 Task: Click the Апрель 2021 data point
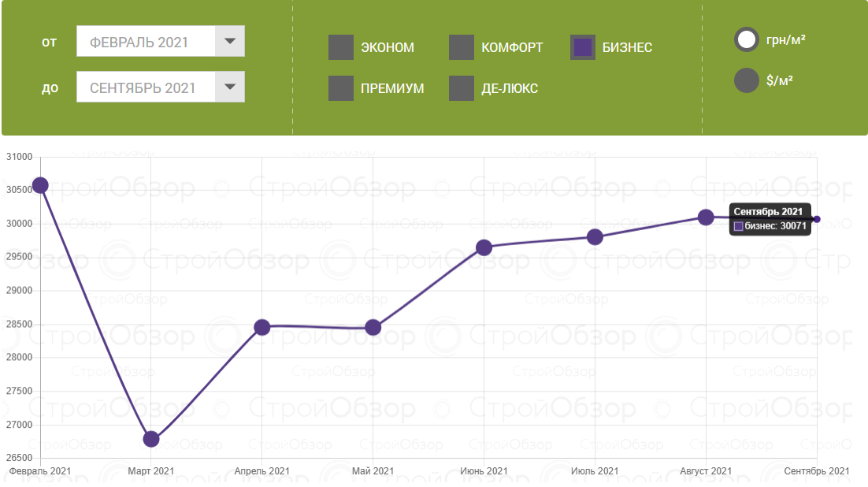coord(262,327)
